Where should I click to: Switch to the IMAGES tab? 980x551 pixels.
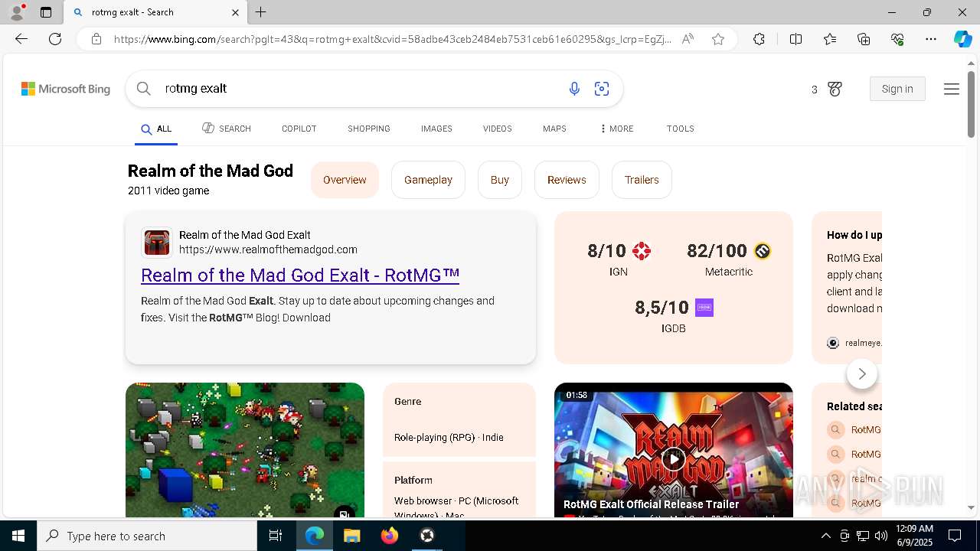[x=436, y=129]
